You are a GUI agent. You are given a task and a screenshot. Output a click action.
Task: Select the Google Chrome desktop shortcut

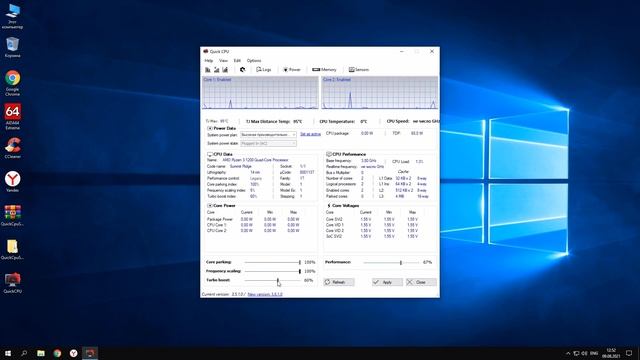point(12,83)
